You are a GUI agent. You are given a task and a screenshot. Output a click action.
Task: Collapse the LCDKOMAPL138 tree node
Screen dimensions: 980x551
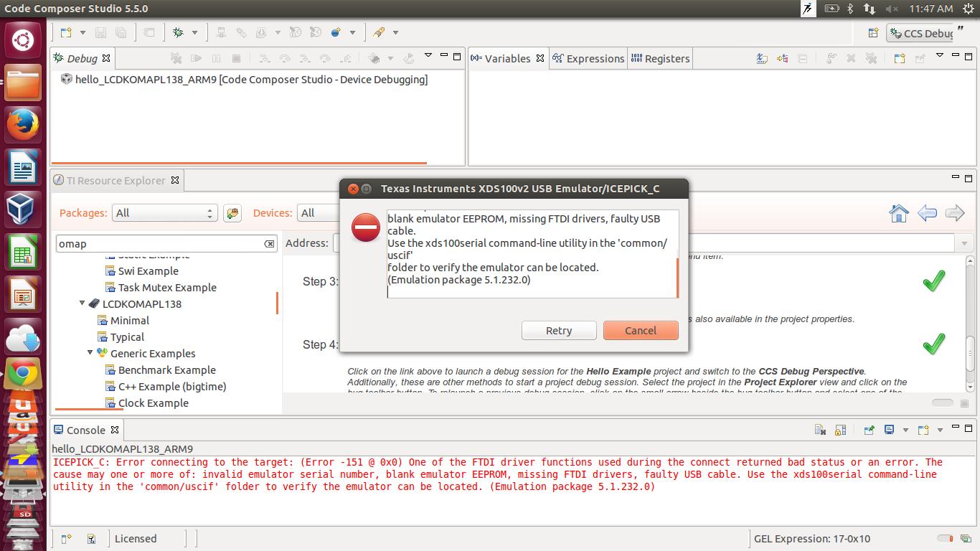[x=83, y=303]
